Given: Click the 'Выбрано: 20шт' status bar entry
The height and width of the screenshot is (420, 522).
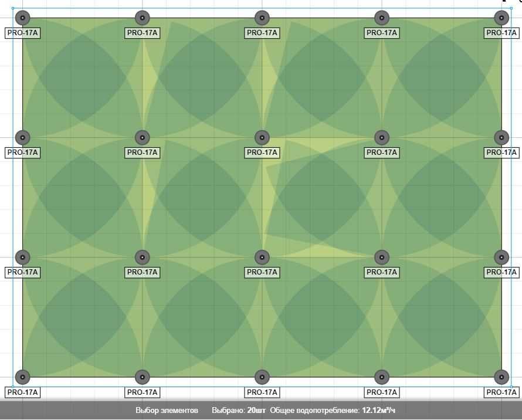Looking at the screenshot, I should (239, 411).
